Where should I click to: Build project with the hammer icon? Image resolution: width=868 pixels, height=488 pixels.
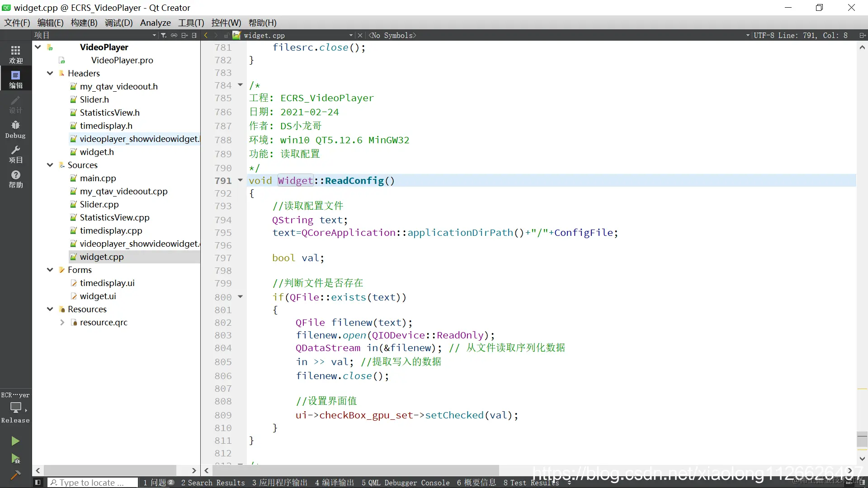click(15, 475)
